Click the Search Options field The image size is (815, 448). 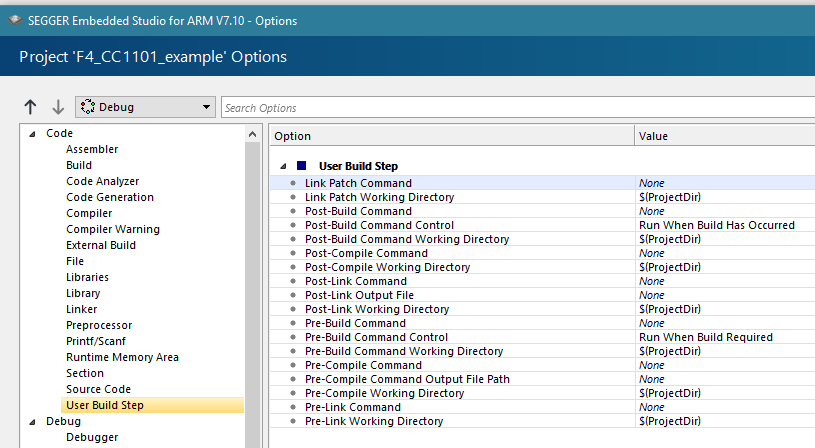[x=518, y=108]
